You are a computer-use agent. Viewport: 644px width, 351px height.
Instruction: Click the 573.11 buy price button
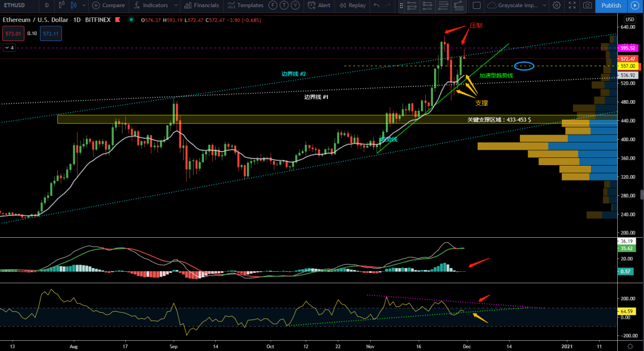point(49,34)
